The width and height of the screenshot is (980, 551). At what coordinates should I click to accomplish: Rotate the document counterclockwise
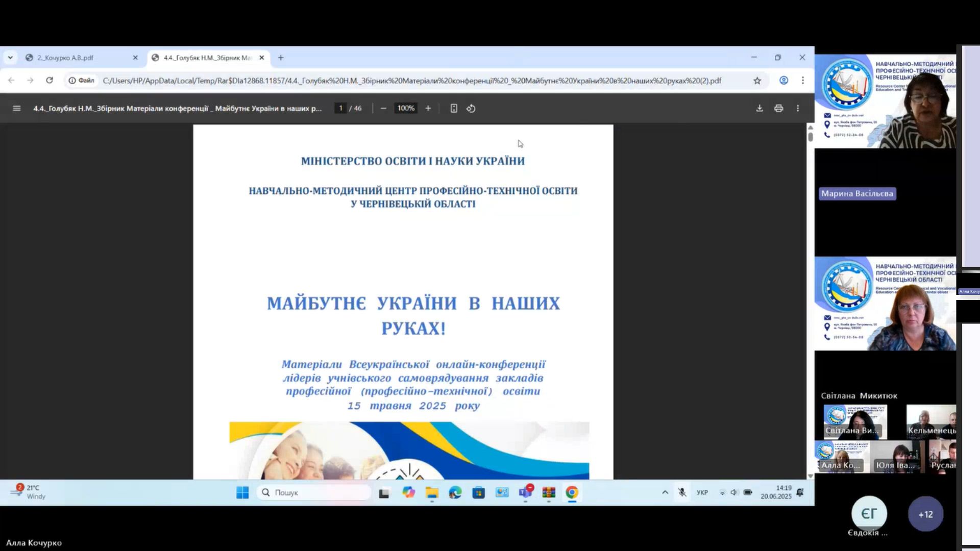click(x=471, y=108)
